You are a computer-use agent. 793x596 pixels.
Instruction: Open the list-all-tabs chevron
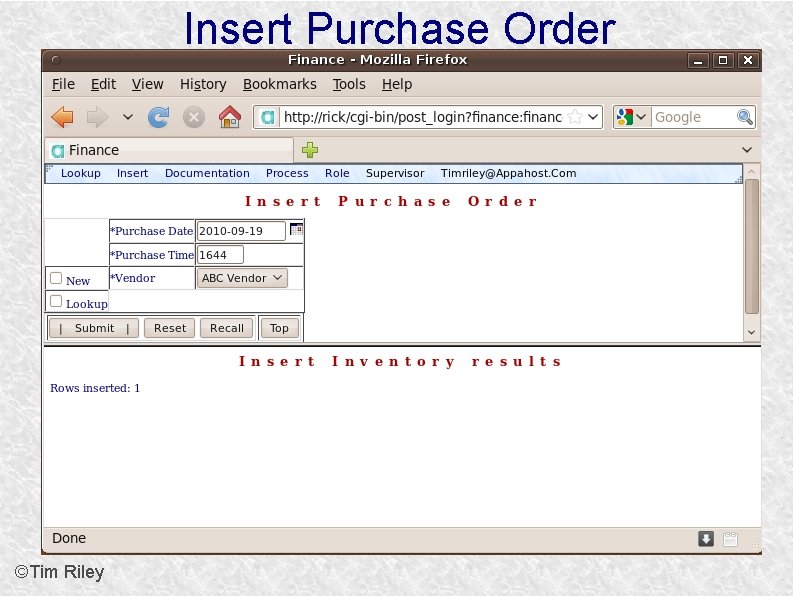(x=747, y=150)
